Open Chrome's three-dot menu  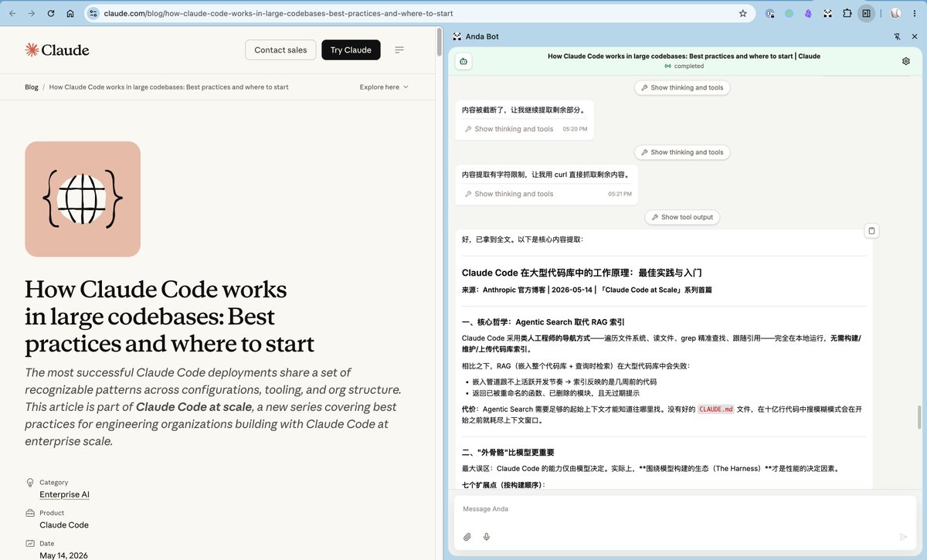pos(915,13)
